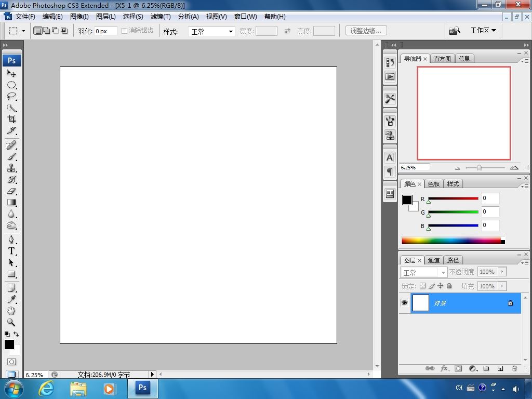The width and height of the screenshot is (532, 399).
Task: Select the Hand tool
Action: click(x=11, y=311)
